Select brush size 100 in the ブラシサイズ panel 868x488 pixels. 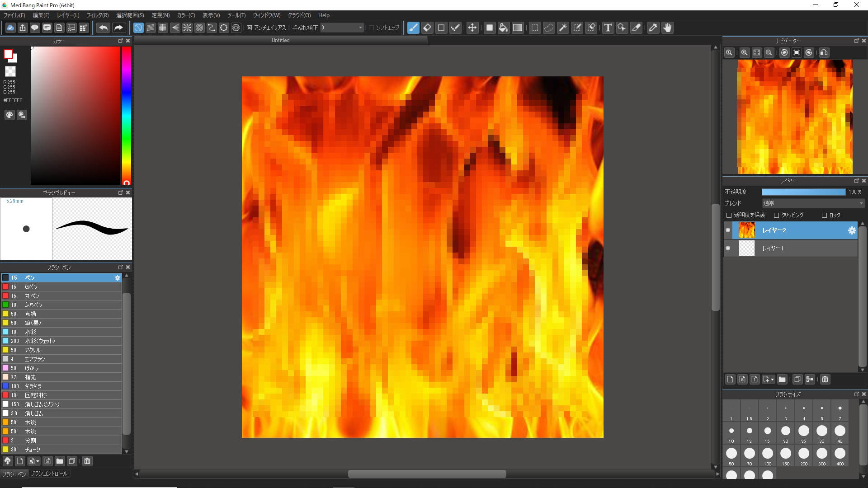click(x=768, y=453)
